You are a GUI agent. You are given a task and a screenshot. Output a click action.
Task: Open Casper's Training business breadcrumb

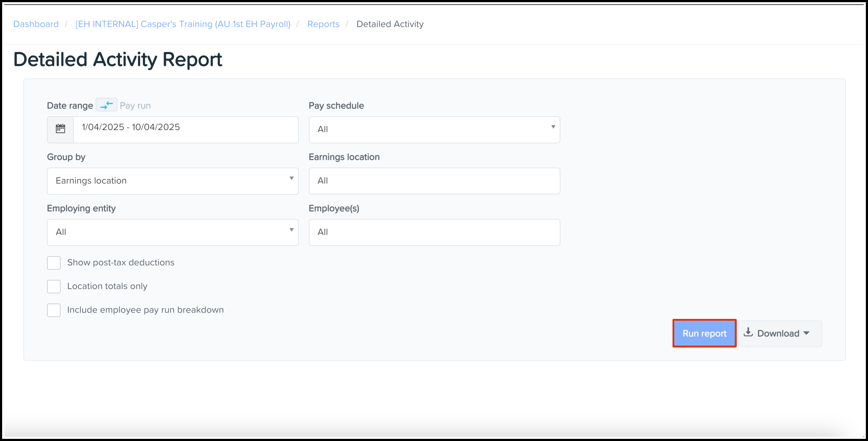(x=183, y=24)
